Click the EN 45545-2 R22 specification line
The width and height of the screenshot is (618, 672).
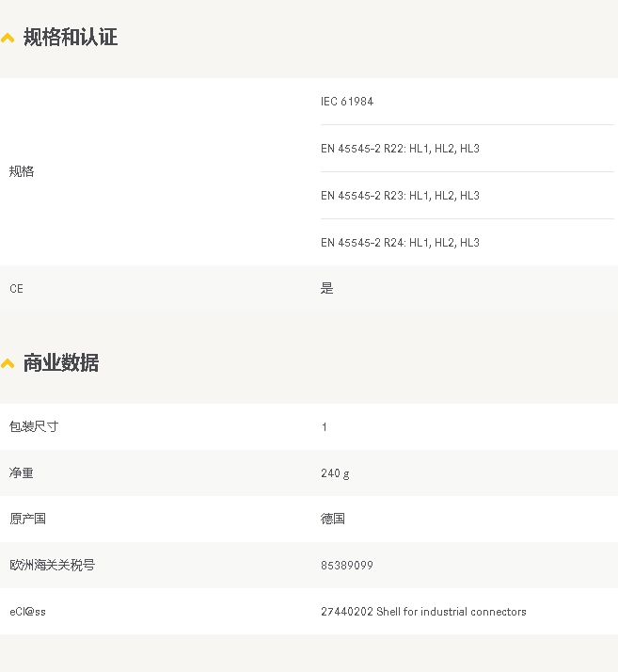pyautogui.click(x=400, y=149)
